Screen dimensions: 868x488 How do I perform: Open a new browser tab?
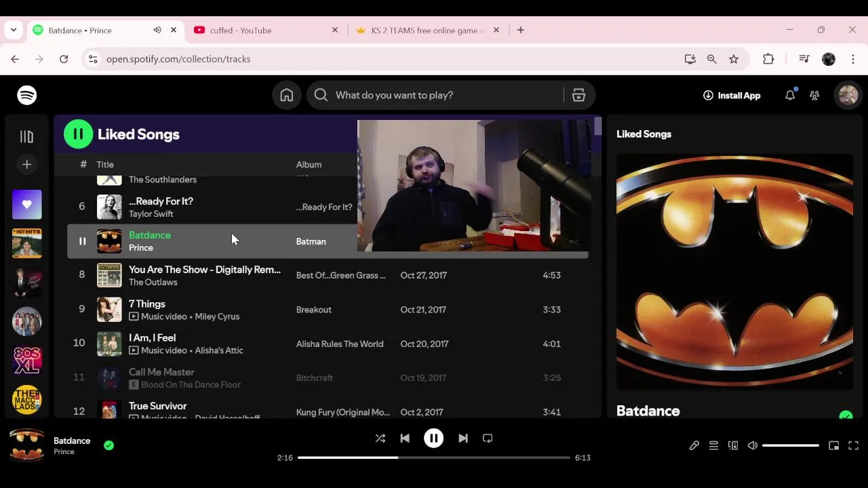[x=521, y=30]
